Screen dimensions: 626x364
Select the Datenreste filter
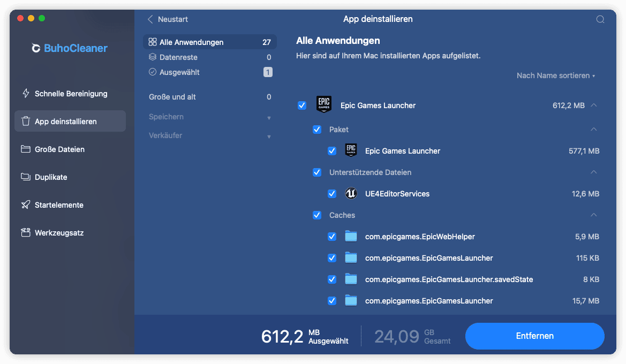[x=209, y=57]
